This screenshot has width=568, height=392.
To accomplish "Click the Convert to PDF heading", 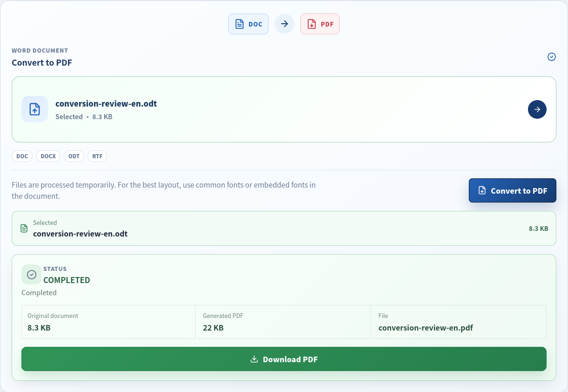I will click(42, 62).
